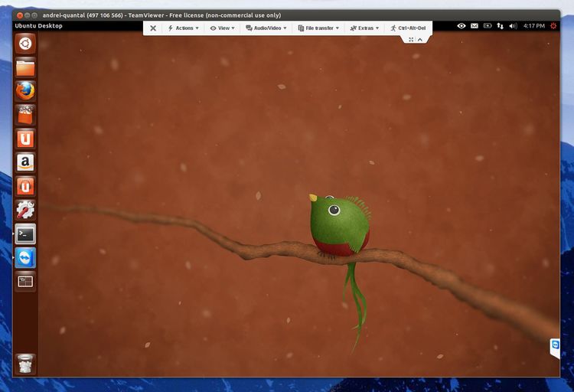Click the full screen icon below the toolbar
The width and height of the screenshot is (574, 392).
point(411,40)
